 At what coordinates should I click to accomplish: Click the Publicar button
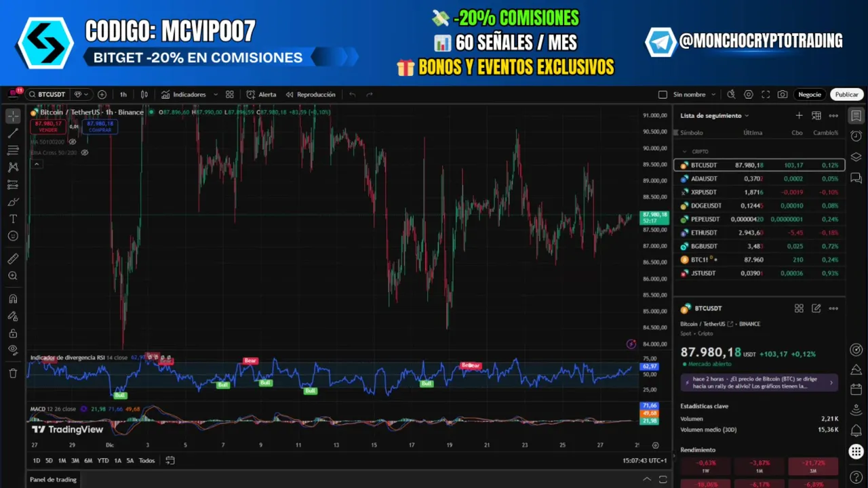[x=846, y=94]
